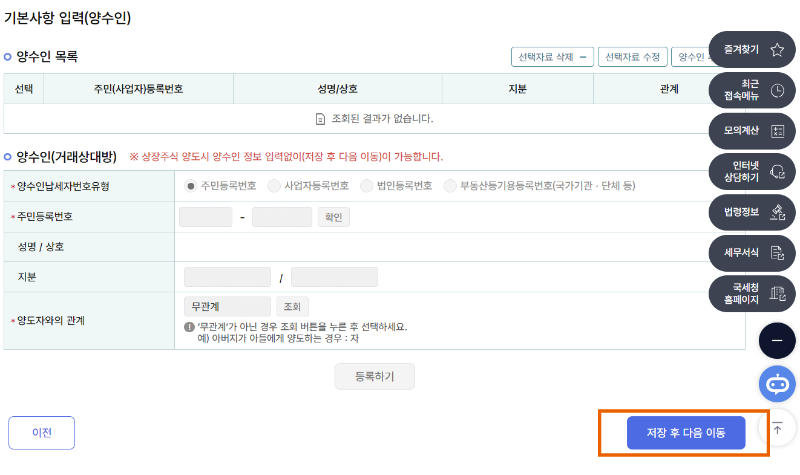Click 선택자료 삭제 button
Viewport: 800px width, 475px height.
[x=552, y=57]
